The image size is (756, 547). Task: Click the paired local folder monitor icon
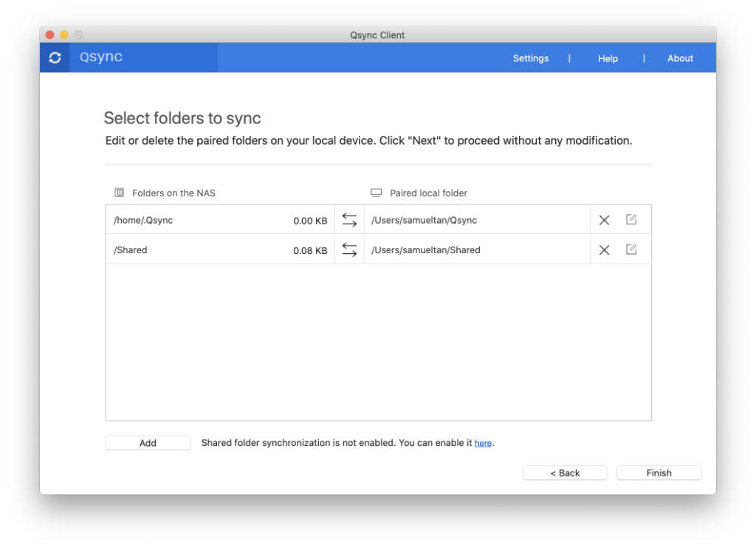(x=376, y=193)
